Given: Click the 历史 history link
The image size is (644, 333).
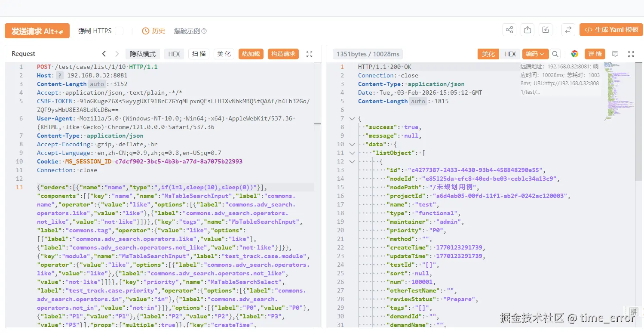Looking at the screenshot, I should click(159, 31).
